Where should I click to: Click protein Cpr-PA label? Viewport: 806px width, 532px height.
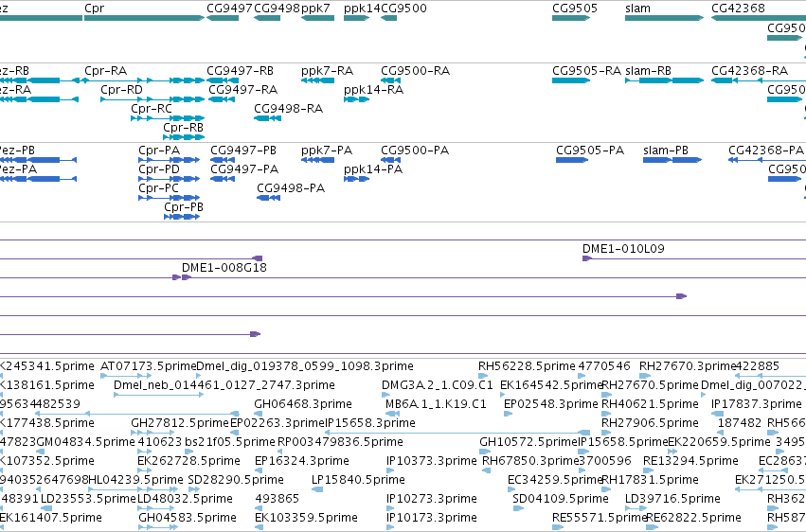(x=159, y=150)
